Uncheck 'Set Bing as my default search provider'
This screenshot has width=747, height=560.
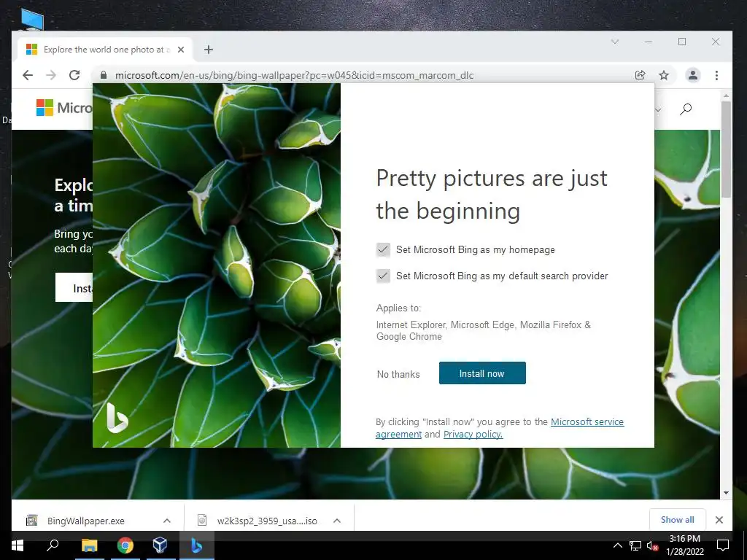coord(383,276)
